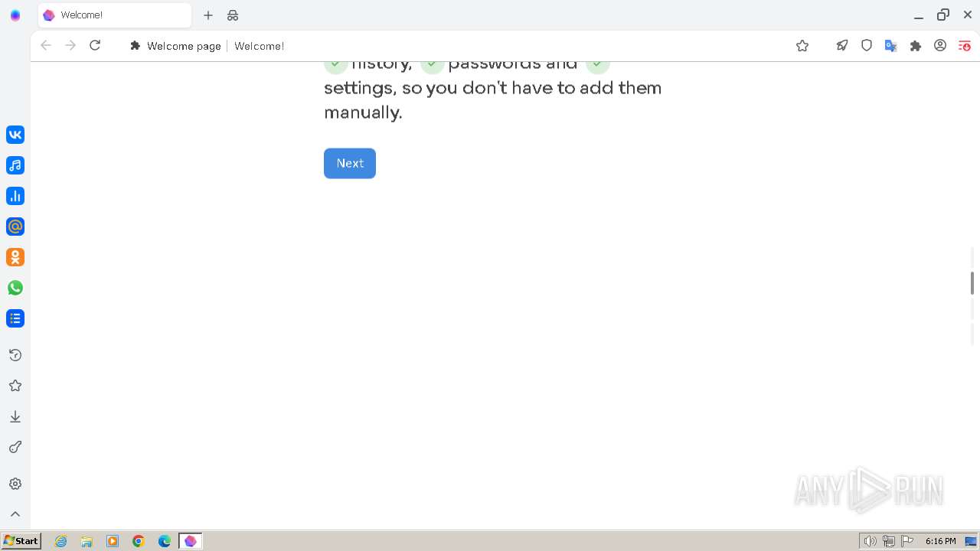Screen dimensions: 980x551
Task: Open the extensions puzzle icon
Action: (x=916, y=46)
